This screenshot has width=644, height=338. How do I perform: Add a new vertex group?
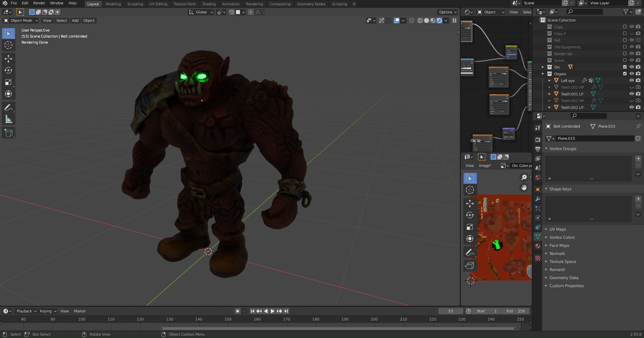pos(638,159)
